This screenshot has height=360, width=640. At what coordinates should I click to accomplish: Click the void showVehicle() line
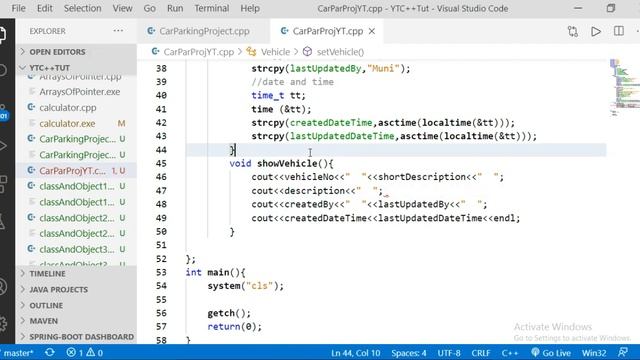[281, 163]
